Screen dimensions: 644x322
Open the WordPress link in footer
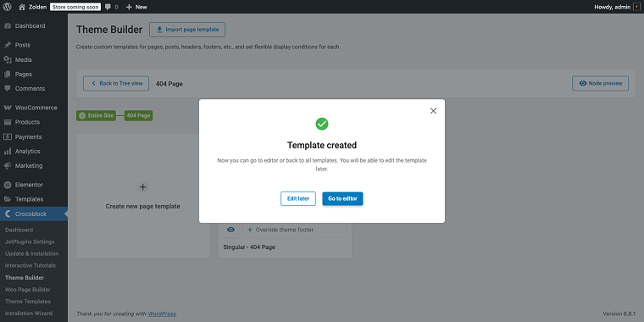(161, 314)
